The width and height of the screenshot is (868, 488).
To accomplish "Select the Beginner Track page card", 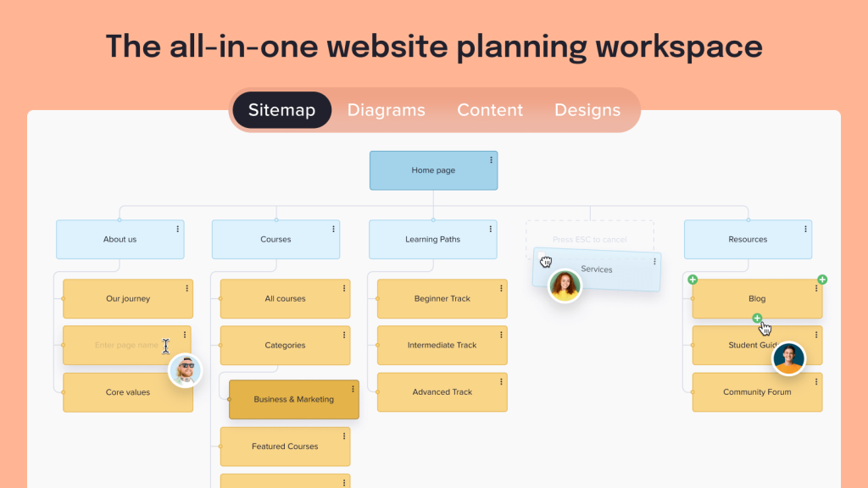I will [442, 299].
